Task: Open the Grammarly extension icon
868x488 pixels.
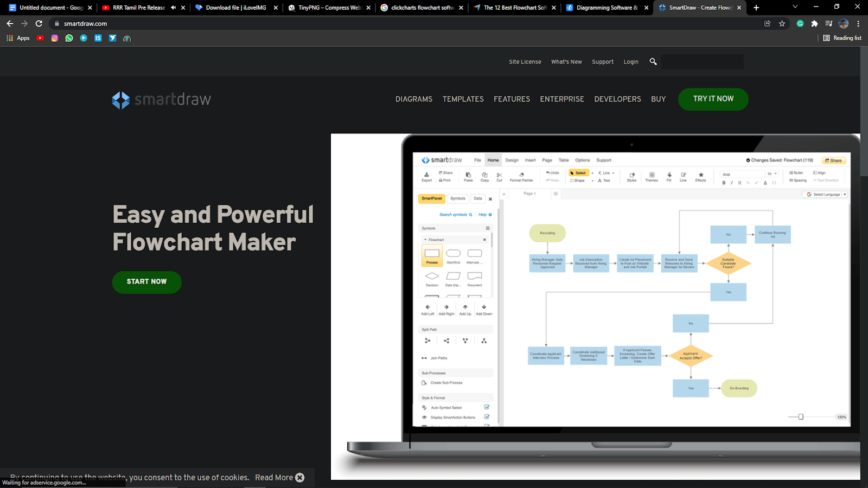Action: click(800, 23)
